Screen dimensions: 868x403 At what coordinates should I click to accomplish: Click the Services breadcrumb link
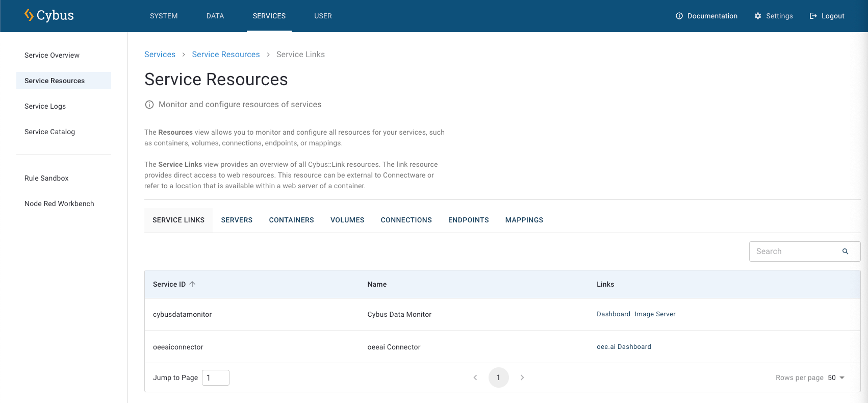[x=160, y=55]
